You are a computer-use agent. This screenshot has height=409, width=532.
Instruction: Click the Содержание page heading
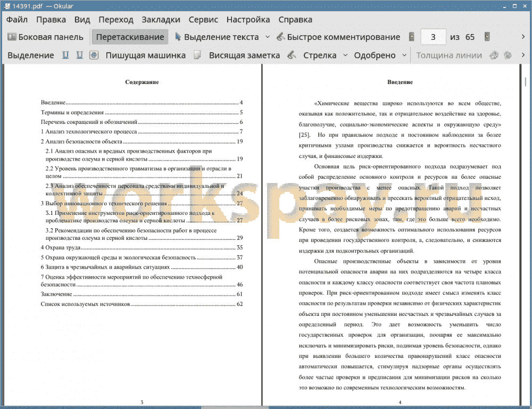tap(142, 82)
